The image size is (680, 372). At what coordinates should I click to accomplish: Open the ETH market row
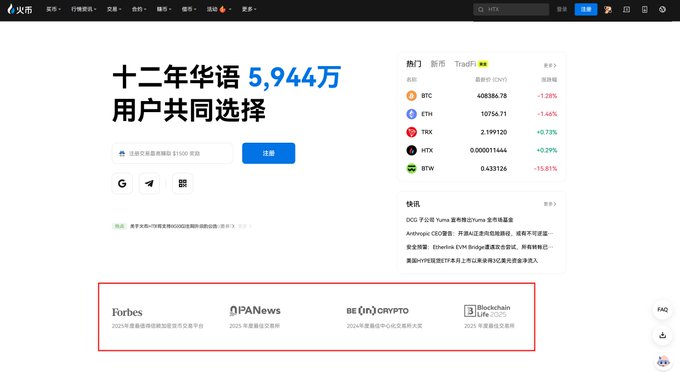[481, 114]
